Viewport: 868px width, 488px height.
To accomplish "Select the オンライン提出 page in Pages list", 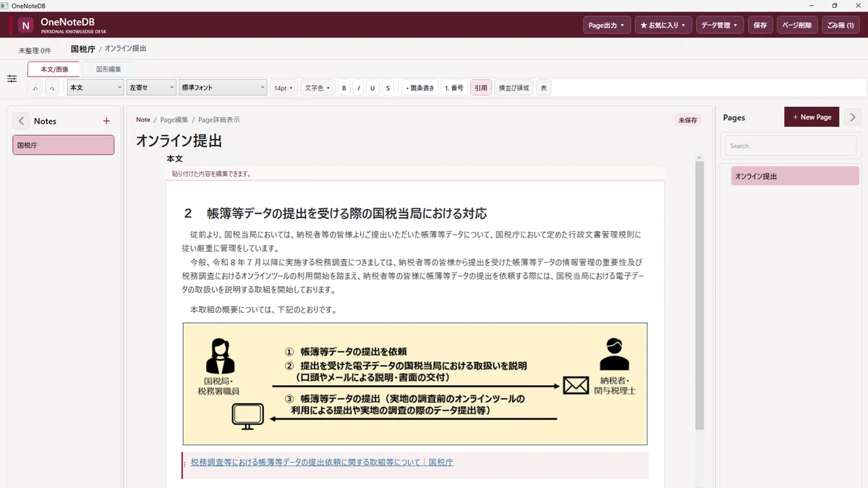I will click(795, 176).
